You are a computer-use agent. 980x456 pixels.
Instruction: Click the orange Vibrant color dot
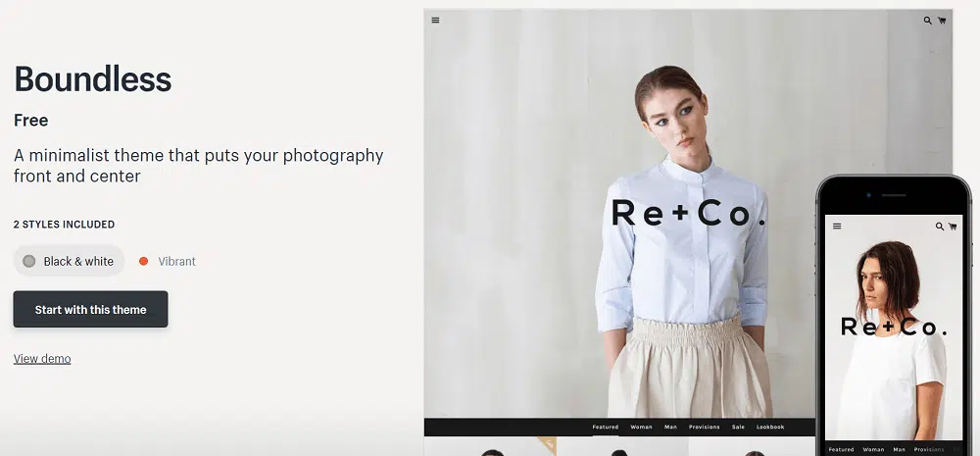(x=143, y=261)
